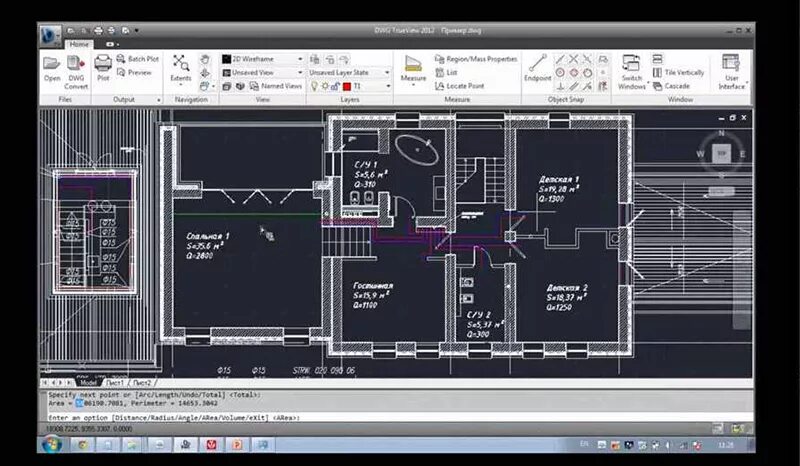
Task: Open Named Views manager
Action: point(276,86)
